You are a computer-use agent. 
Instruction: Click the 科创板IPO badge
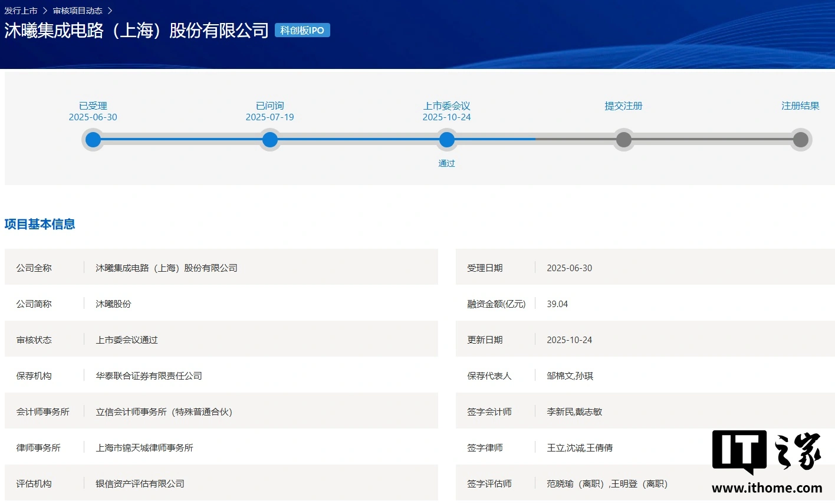tap(302, 31)
